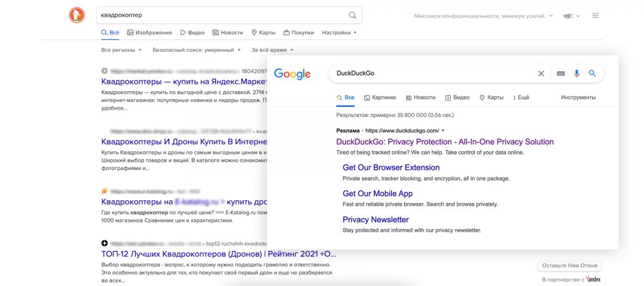Open Google Инструменты tools
644x286 pixels.
[578, 98]
